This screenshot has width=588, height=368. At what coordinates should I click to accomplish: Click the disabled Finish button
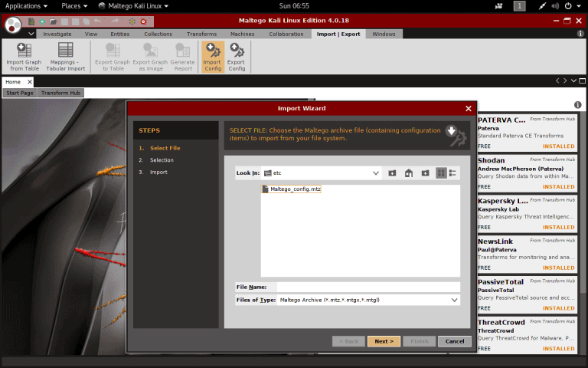(x=420, y=341)
